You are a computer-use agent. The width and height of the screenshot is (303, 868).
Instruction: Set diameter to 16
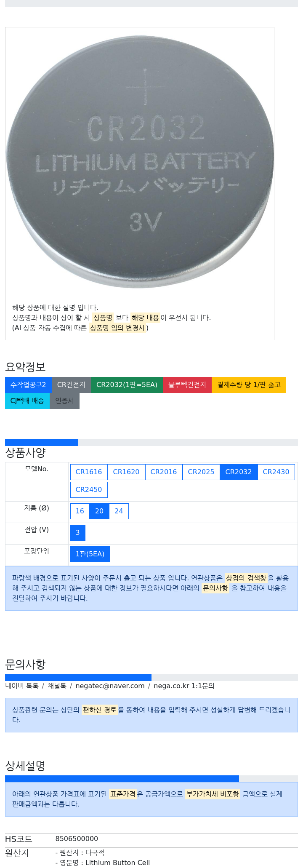pyautogui.click(x=80, y=511)
